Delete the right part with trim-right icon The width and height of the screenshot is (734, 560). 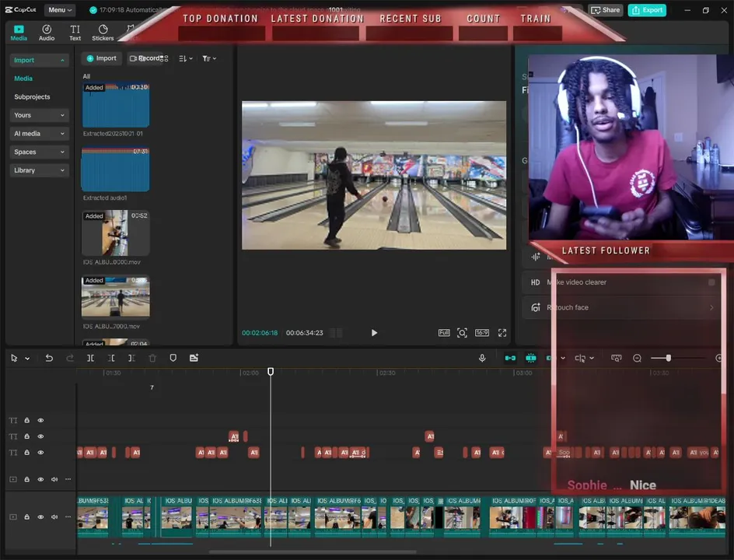pos(132,359)
